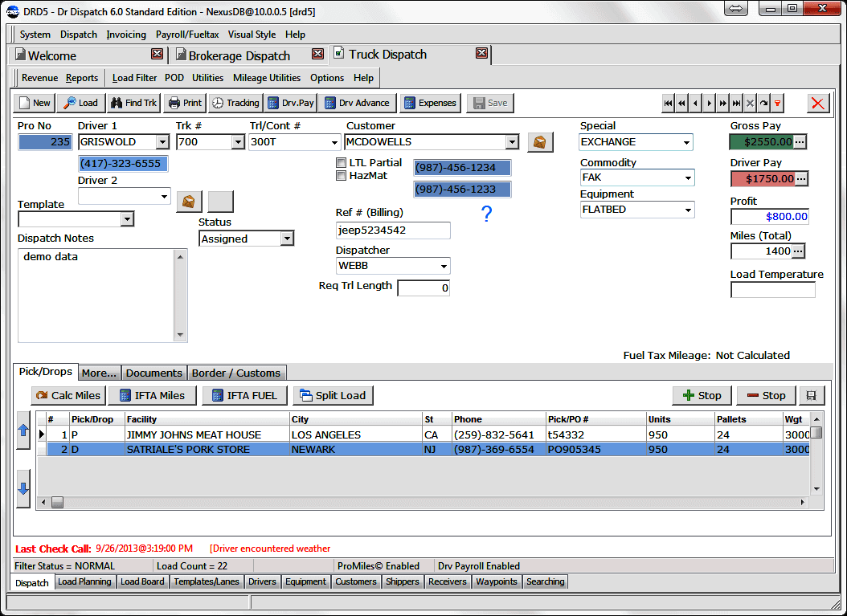Create a new record with the New icon
The image size is (847, 616).
(x=34, y=103)
